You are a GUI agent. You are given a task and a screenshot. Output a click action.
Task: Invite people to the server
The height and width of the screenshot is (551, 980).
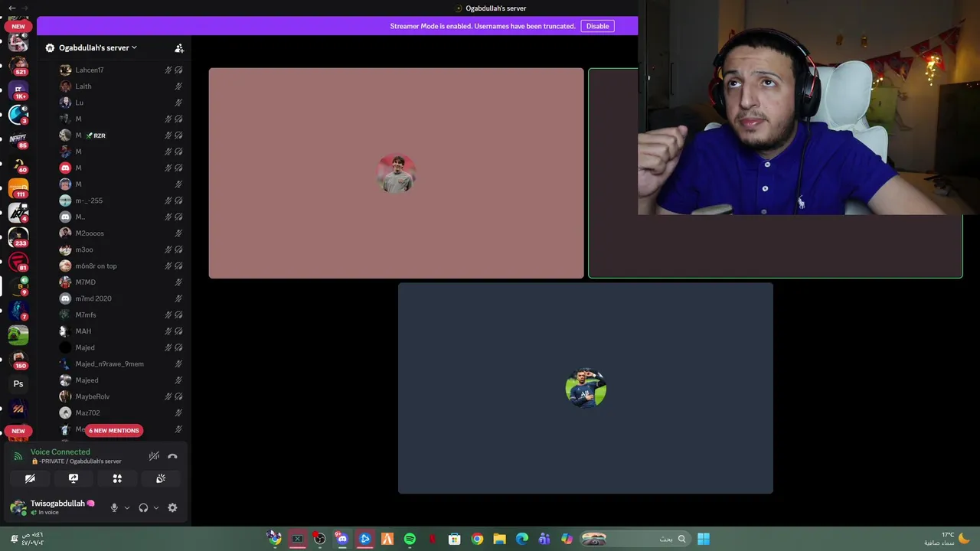[x=179, y=47]
